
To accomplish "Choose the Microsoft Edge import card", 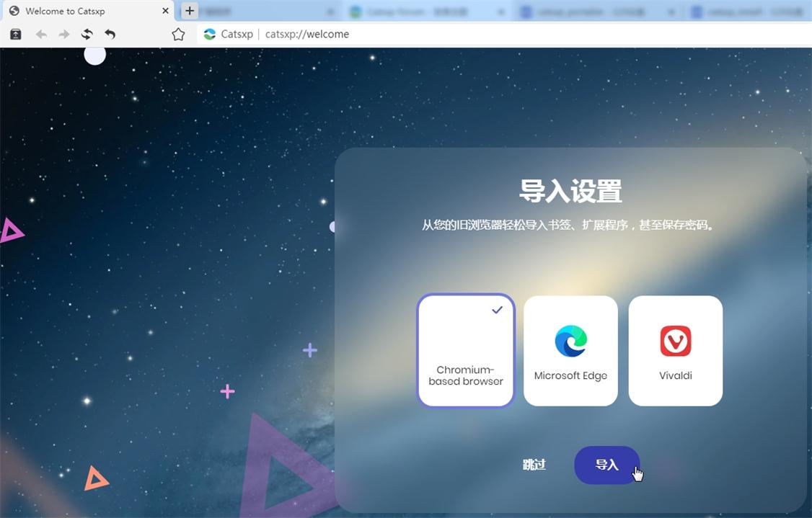I will 570,351.
